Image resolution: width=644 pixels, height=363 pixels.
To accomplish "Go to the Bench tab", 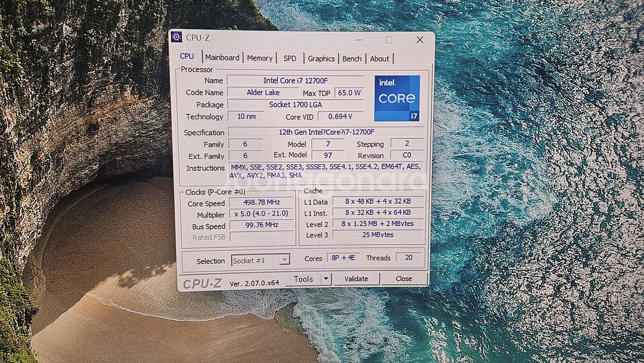I will point(352,59).
